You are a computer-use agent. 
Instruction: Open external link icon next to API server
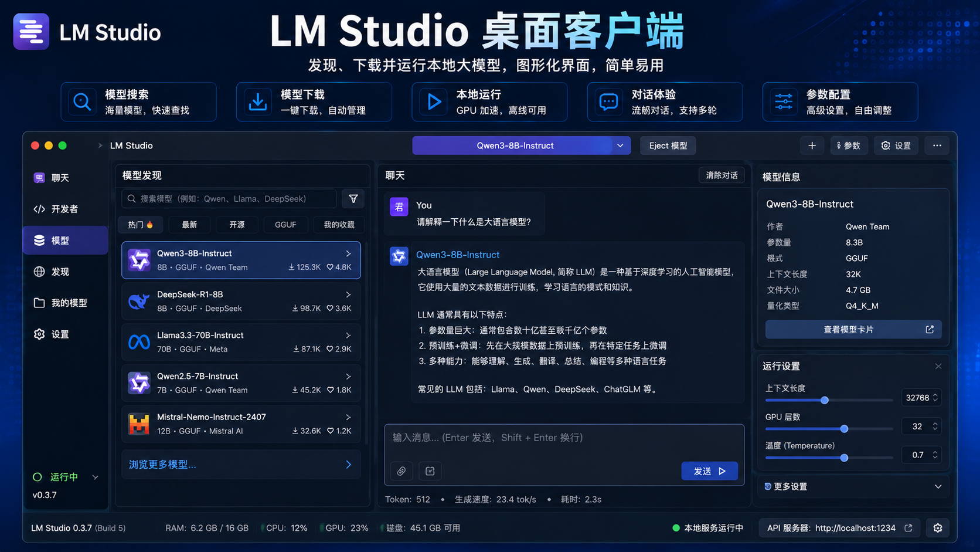coord(908,528)
